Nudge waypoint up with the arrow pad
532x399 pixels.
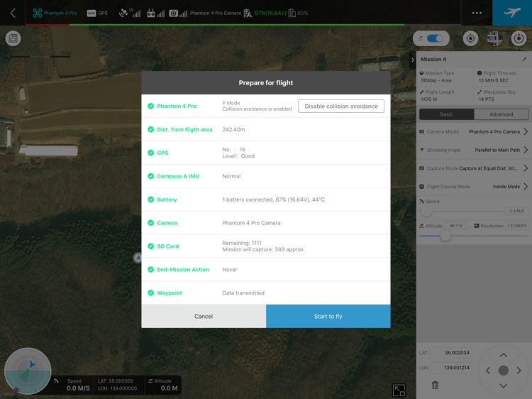[x=504, y=355]
